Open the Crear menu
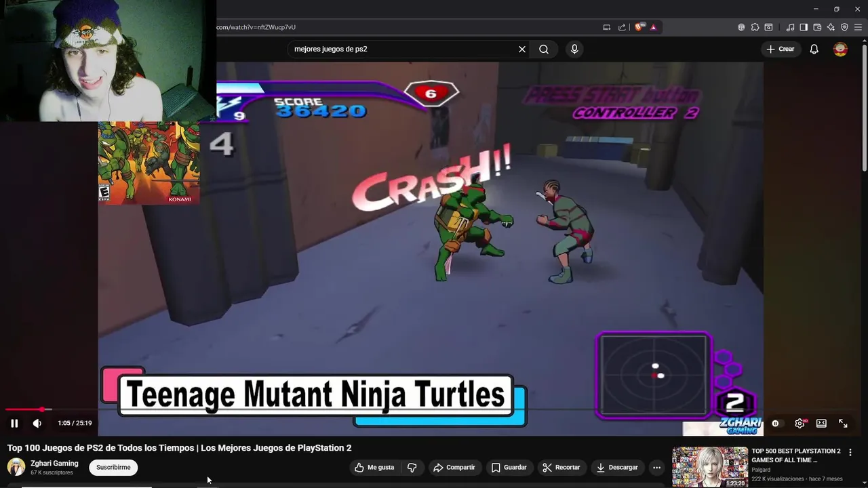Image resolution: width=868 pixels, height=488 pixels. point(781,49)
